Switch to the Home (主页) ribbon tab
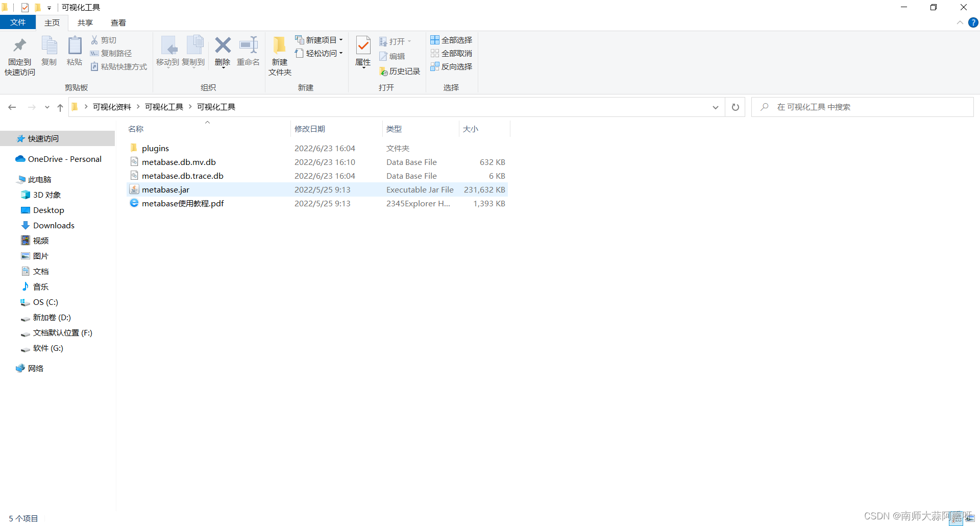 pyautogui.click(x=52, y=22)
